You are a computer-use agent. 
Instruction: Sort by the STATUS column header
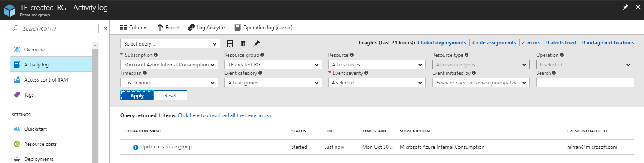[299, 131]
